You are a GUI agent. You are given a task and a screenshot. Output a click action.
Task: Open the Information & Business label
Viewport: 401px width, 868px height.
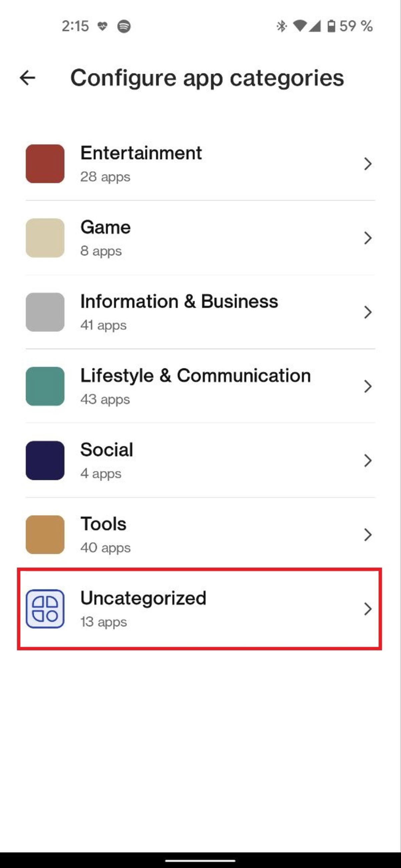(x=179, y=302)
